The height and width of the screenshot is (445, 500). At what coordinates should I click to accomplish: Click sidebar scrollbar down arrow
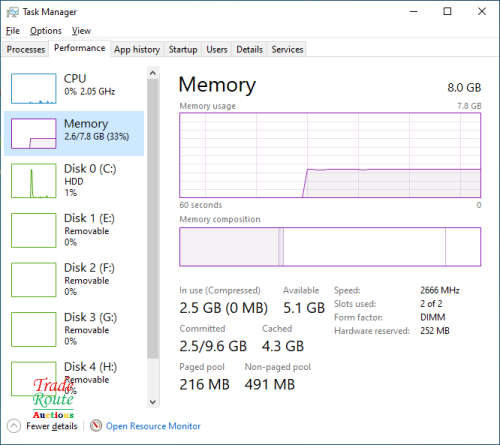(x=153, y=402)
